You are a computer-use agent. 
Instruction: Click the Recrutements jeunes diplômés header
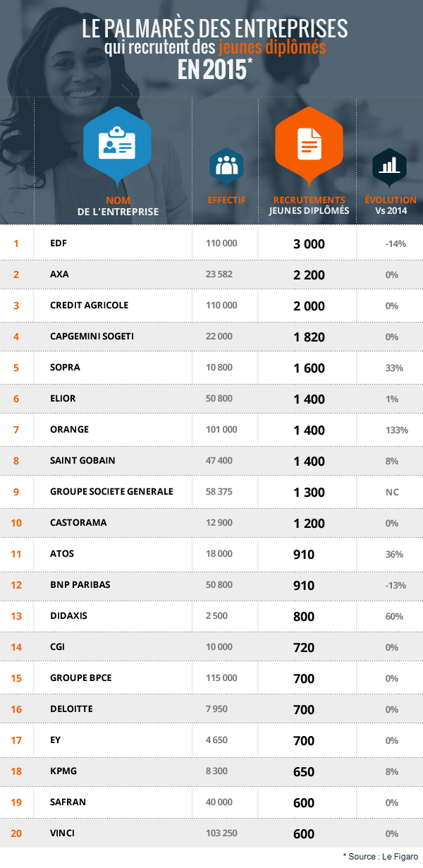[x=309, y=205]
